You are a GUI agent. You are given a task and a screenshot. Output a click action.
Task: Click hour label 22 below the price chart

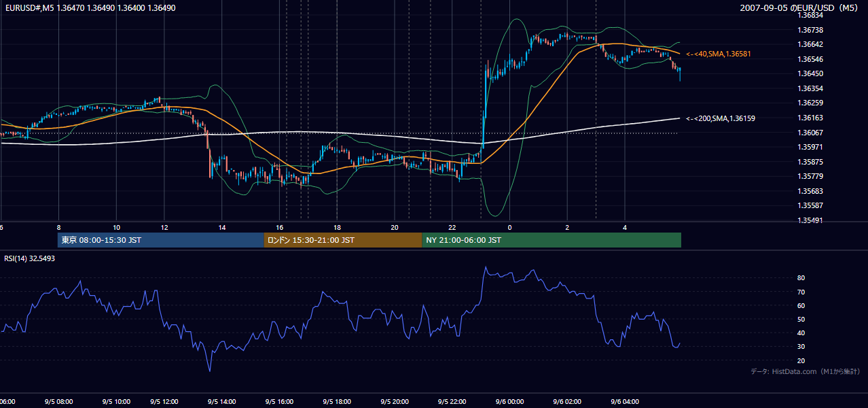tap(452, 227)
